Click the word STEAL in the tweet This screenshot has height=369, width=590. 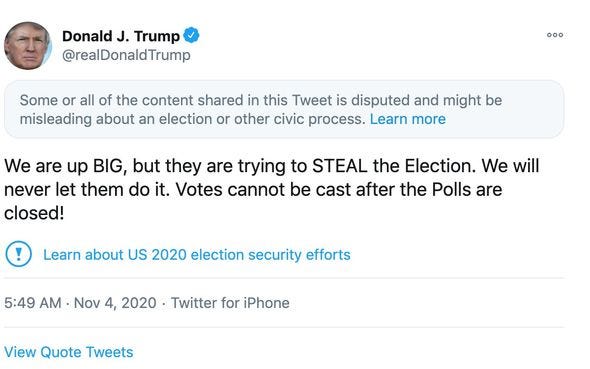click(x=340, y=166)
